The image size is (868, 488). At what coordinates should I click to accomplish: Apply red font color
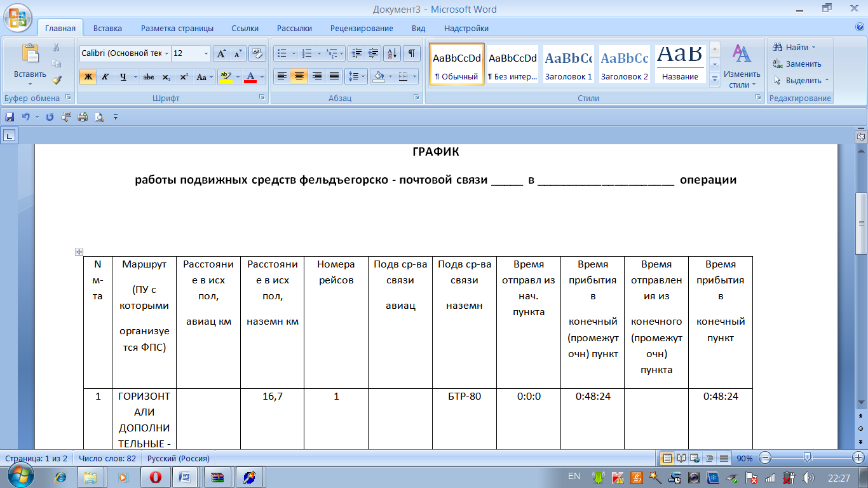point(250,77)
